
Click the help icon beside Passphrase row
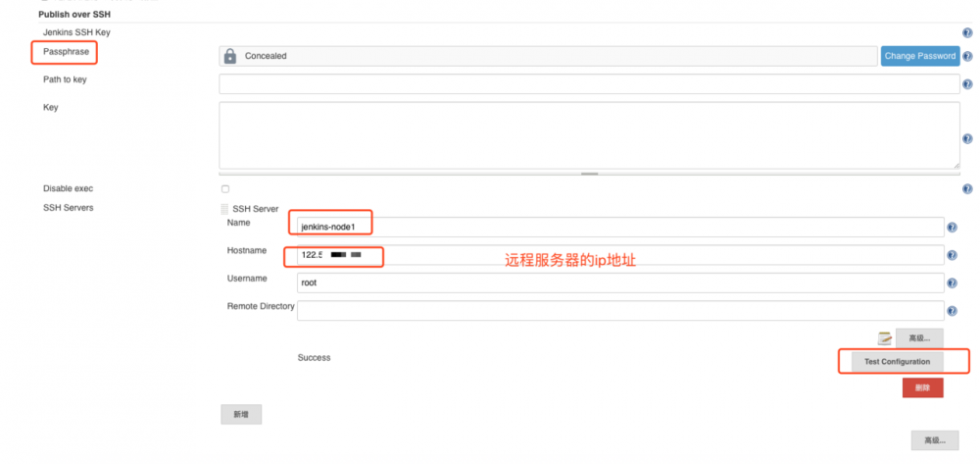[967, 56]
